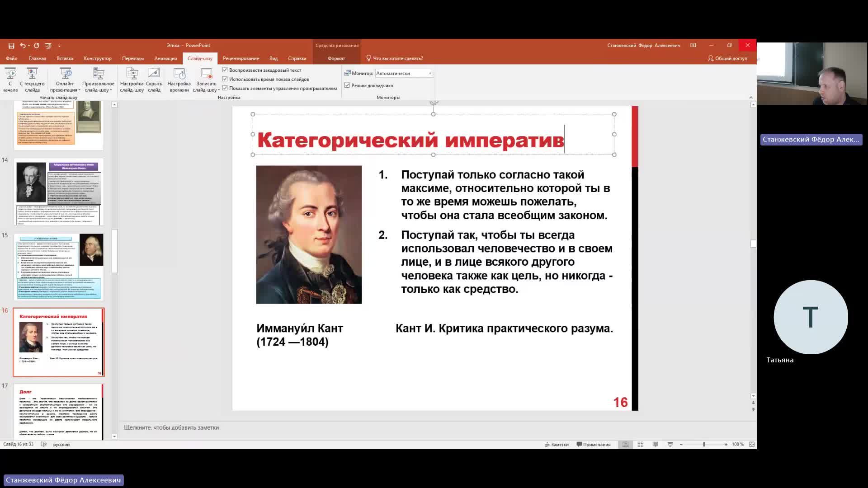Click the 108 % zoom level value
The image size is (868, 488).
[738, 445]
